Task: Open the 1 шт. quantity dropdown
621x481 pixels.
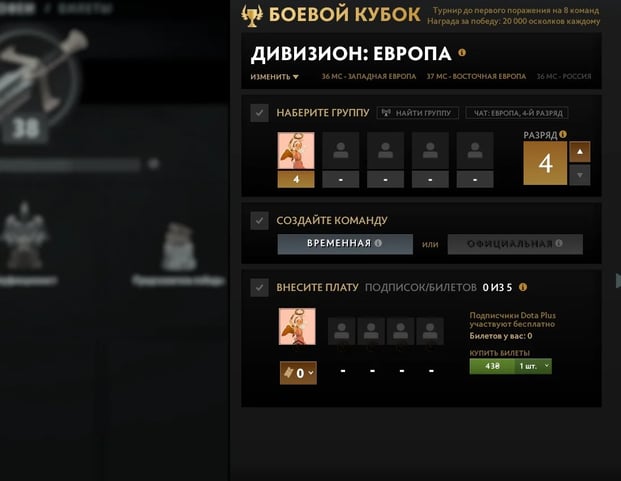Action: pyautogui.click(x=533, y=366)
